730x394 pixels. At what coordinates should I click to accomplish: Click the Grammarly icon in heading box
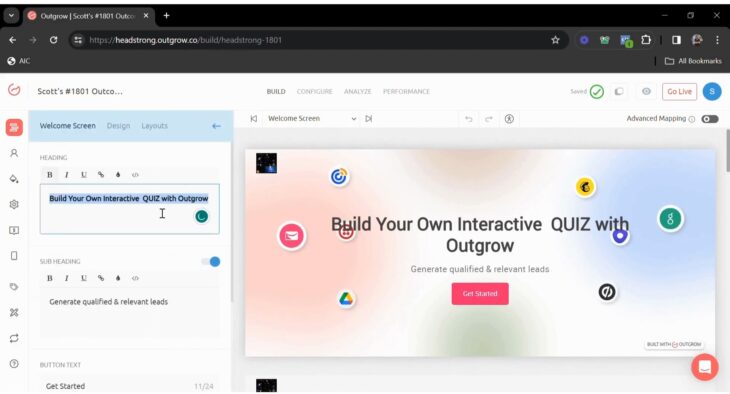[x=202, y=217]
